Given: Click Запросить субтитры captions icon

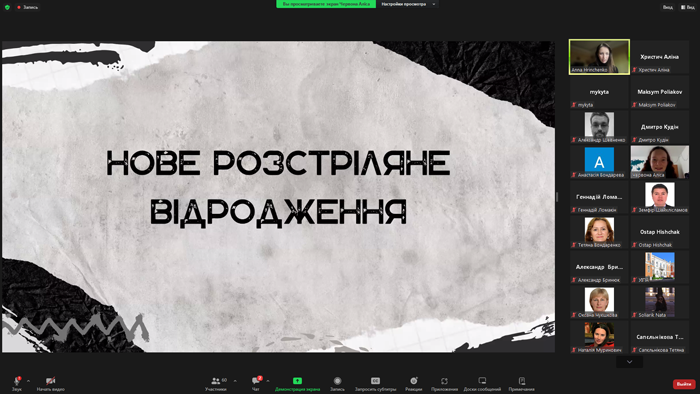Looking at the screenshot, I should 375,381.
